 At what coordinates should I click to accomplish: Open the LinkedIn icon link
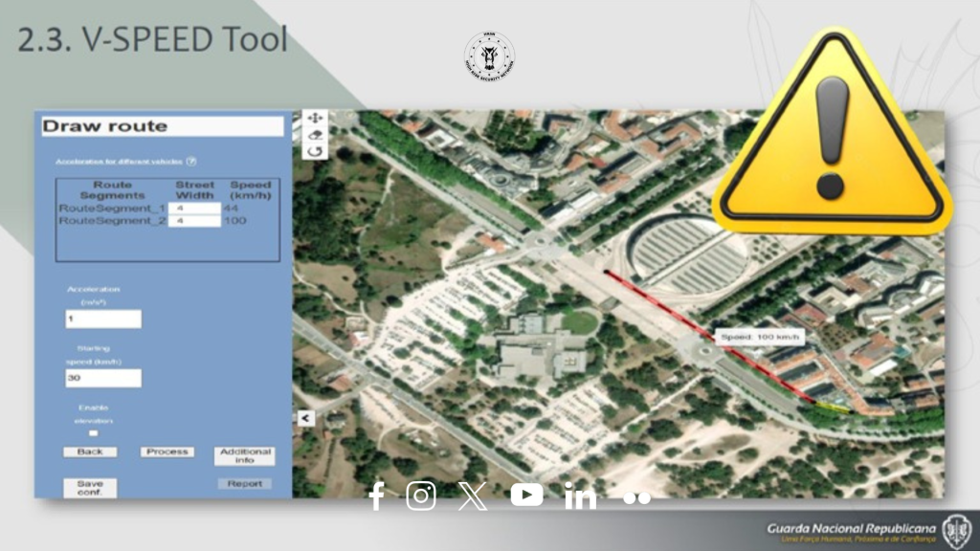tap(580, 496)
